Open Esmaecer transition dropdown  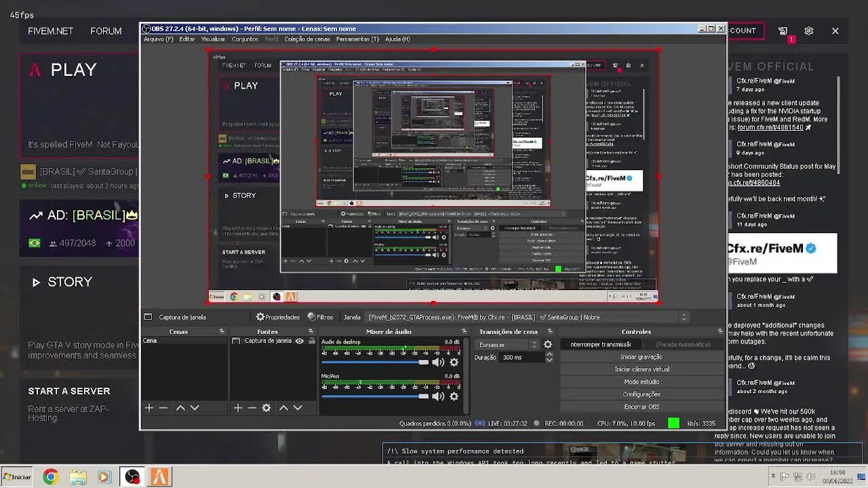pyautogui.click(x=507, y=344)
